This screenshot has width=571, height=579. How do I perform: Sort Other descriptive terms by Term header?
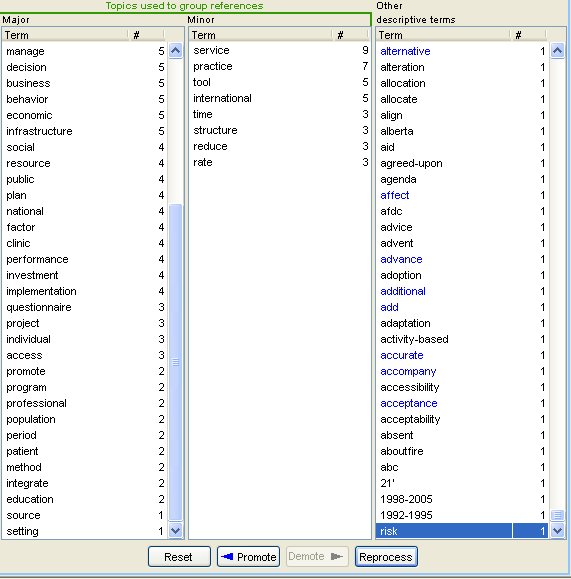coord(443,35)
